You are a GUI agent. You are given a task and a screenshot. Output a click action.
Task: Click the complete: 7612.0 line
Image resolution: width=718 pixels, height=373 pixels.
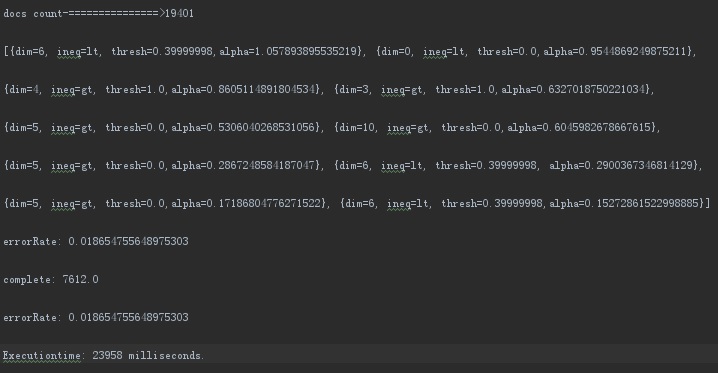(x=51, y=279)
